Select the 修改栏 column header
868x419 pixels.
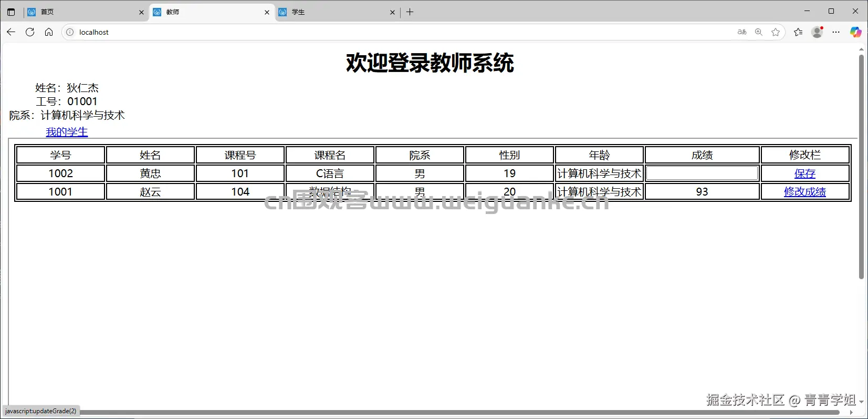click(805, 155)
